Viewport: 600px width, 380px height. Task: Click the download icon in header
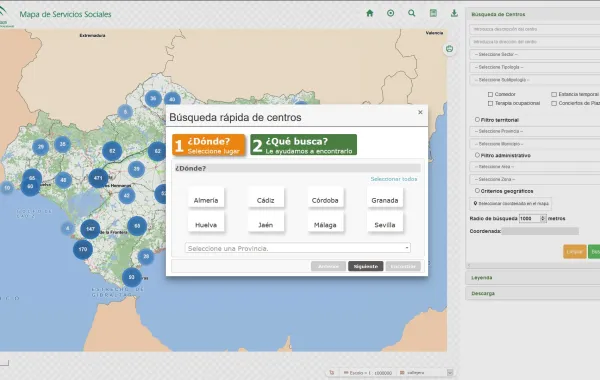(x=454, y=13)
